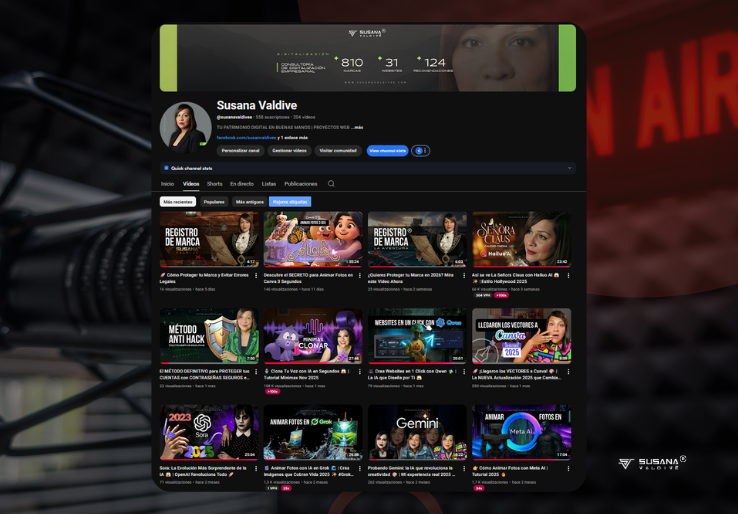The height and width of the screenshot is (514, 738).
Task: Select the "Más antiguos" filter chip
Action: tap(250, 201)
